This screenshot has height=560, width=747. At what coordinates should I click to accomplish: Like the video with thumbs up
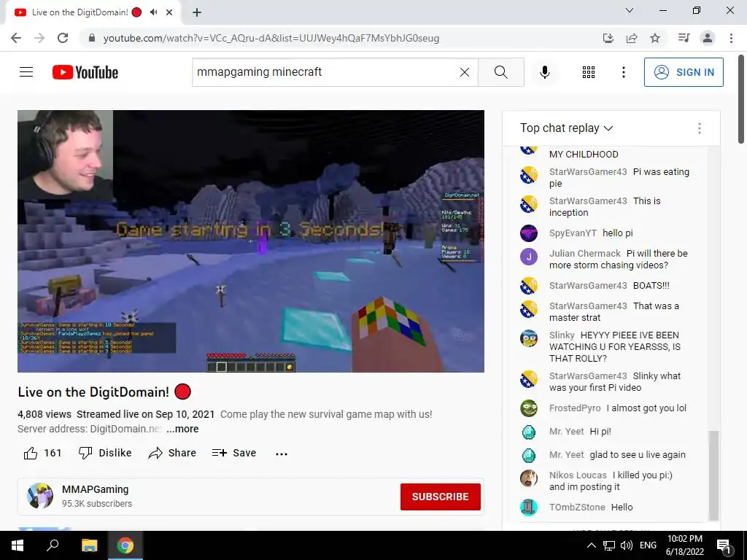pyautogui.click(x=42, y=453)
